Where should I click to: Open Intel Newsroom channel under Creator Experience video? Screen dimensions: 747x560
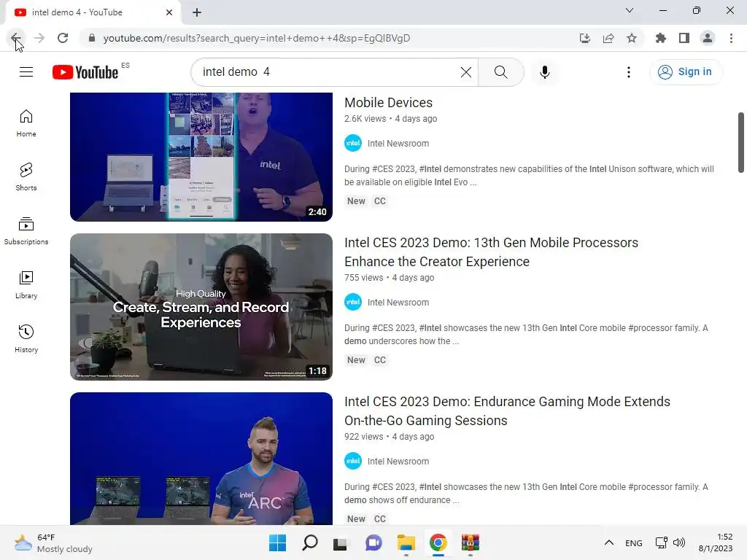point(398,303)
